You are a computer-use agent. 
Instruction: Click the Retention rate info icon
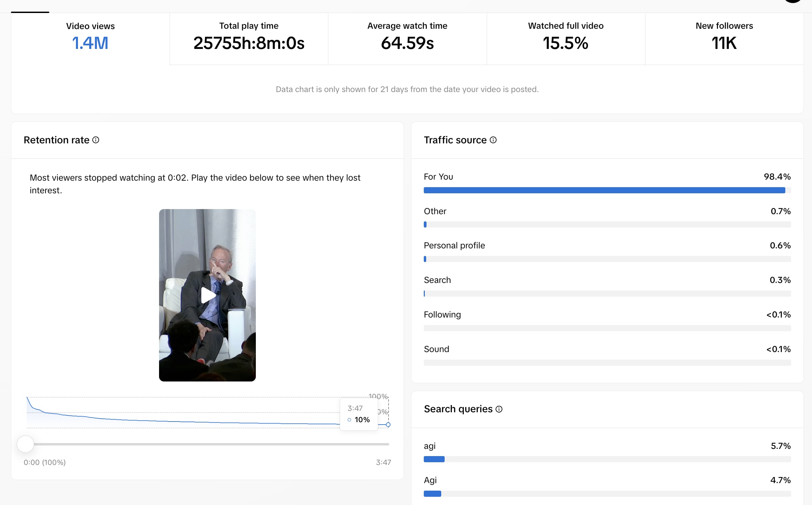tap(96, 140)
